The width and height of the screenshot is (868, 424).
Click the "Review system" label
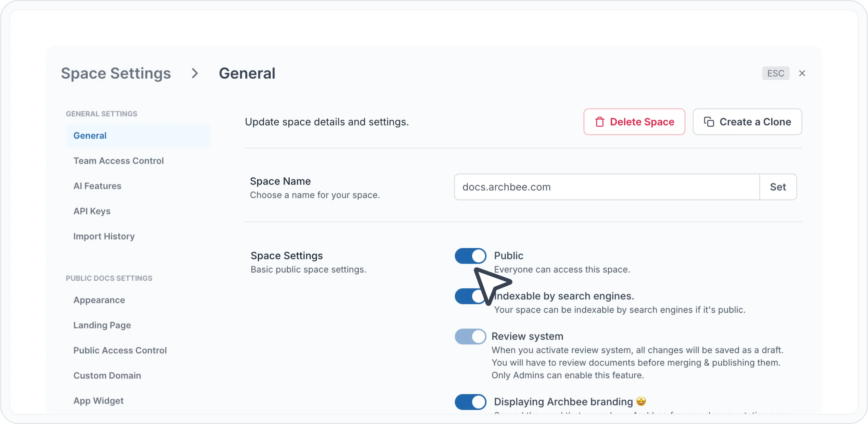[x=527, y=336]
